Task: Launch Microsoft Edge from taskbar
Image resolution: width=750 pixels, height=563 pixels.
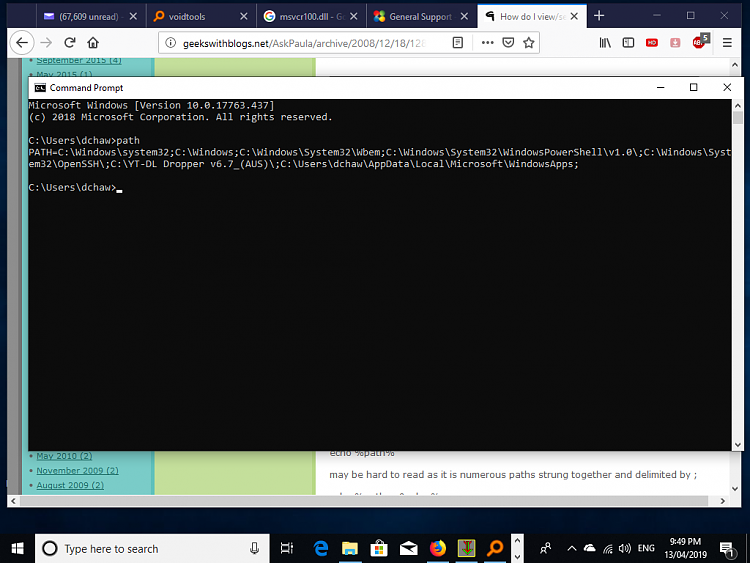Action: point(320,548)
